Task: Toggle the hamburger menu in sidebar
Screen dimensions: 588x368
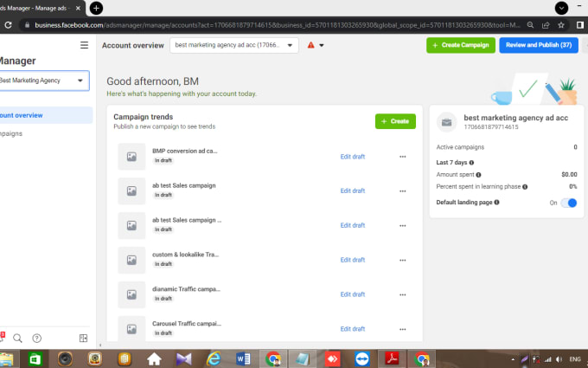Action: [x=84, y=45]
